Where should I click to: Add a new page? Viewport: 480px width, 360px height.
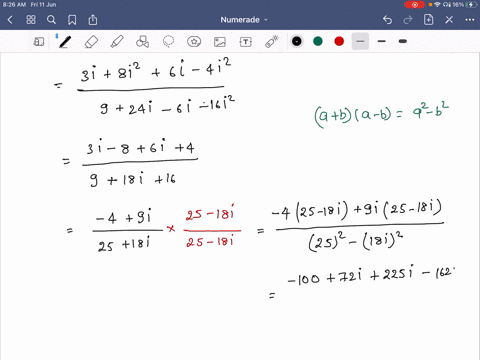[428, 20]
